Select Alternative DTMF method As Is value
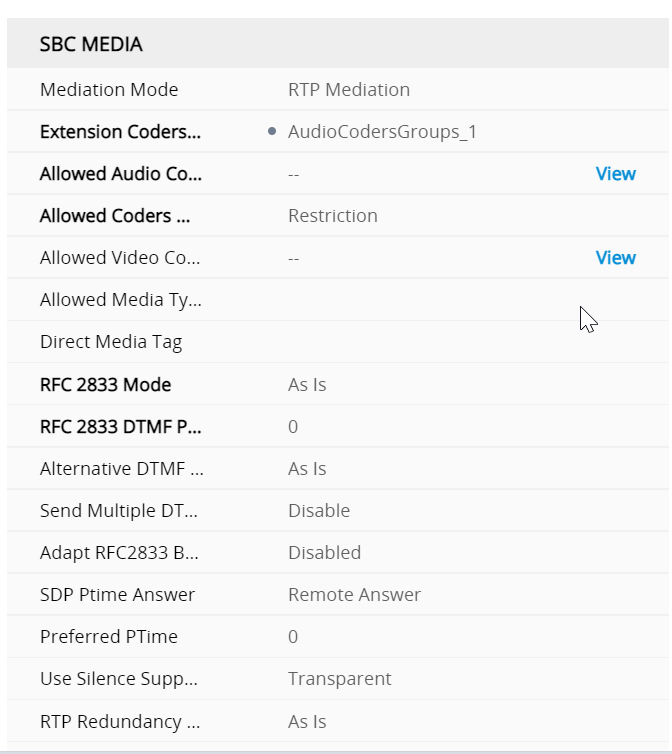 click(x=307, y=469)
